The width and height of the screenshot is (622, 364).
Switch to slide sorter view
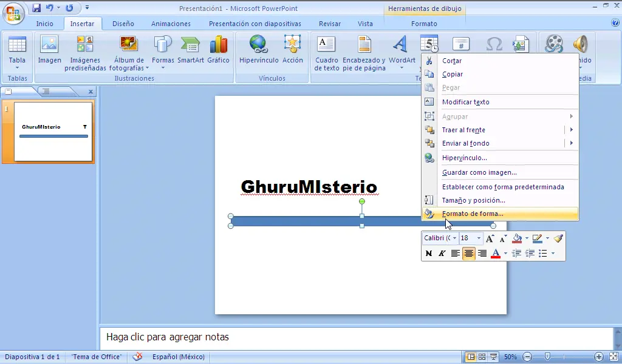tap(482, 357)
